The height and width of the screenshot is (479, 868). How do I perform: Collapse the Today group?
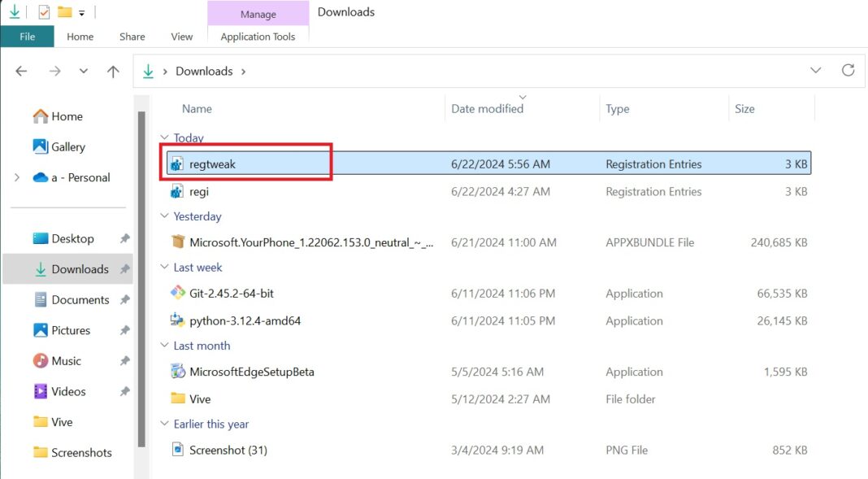[x=164, y=137]
